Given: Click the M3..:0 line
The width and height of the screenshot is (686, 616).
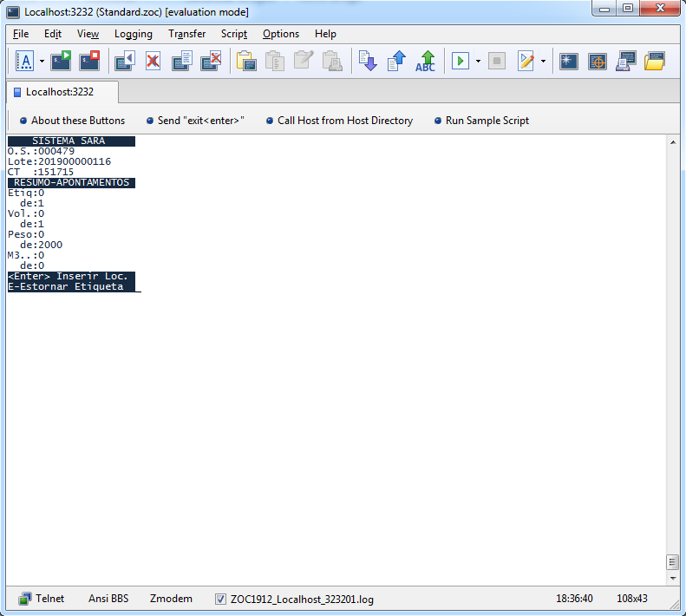Looking at the screenshot, I should pos(26,256).
